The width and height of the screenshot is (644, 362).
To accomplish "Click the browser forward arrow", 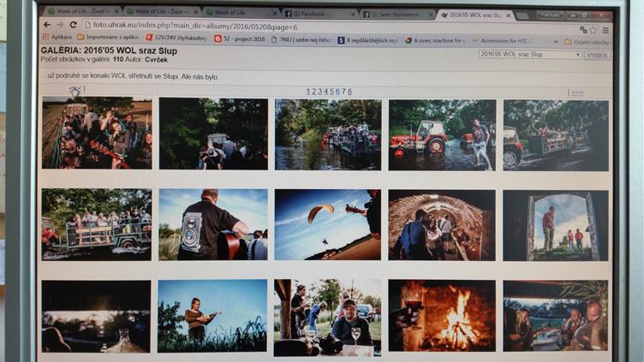I will click(60, 25).
